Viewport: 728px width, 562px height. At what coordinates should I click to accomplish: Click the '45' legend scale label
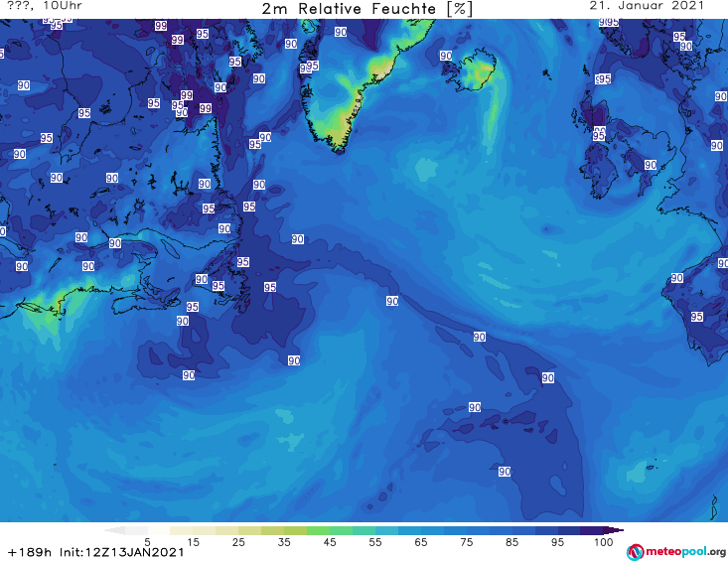click(x=330, y=542)
